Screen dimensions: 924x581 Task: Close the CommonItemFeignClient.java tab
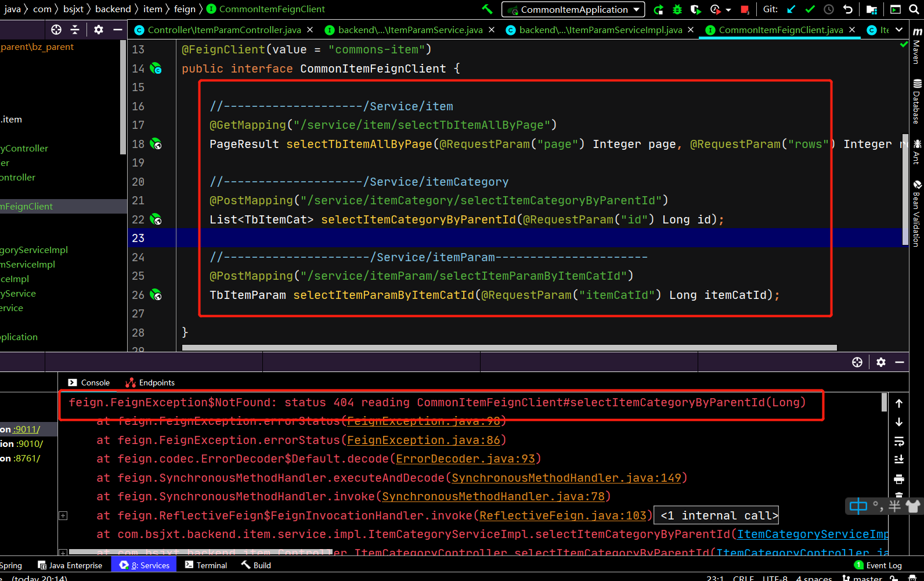click(852, 30)
